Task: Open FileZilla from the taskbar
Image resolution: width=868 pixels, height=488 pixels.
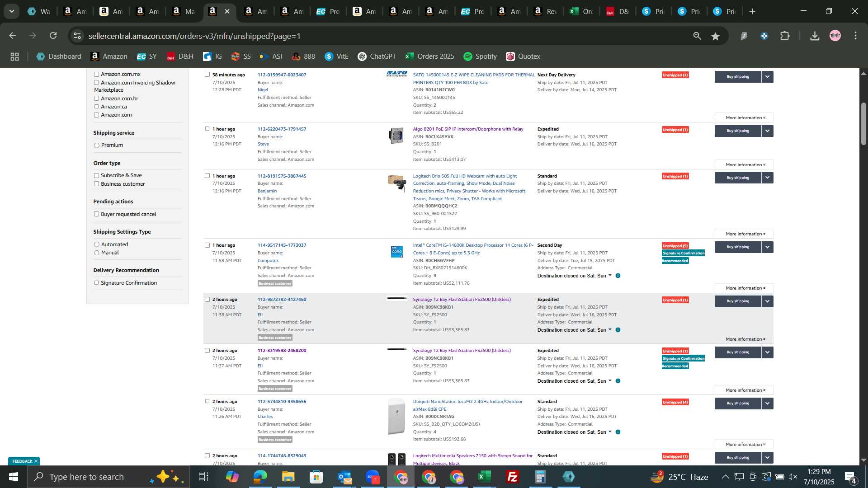Action: [512, 477]
